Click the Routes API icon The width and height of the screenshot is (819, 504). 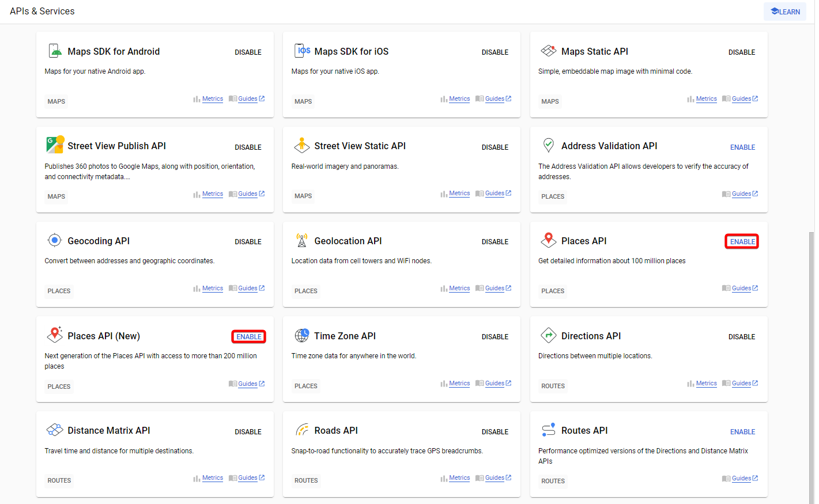pos(549,429)
